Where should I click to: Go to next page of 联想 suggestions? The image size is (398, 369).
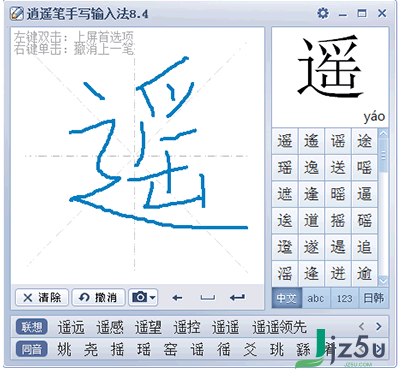pyautogui.click(x=378, y=326)
